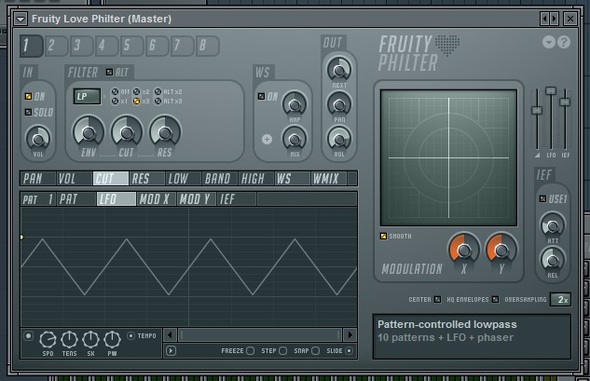Toggle the SMOOTH modulation switch
Image resolution: width=590 pixels, height=381 pixels.
click(x=383, y=236)
